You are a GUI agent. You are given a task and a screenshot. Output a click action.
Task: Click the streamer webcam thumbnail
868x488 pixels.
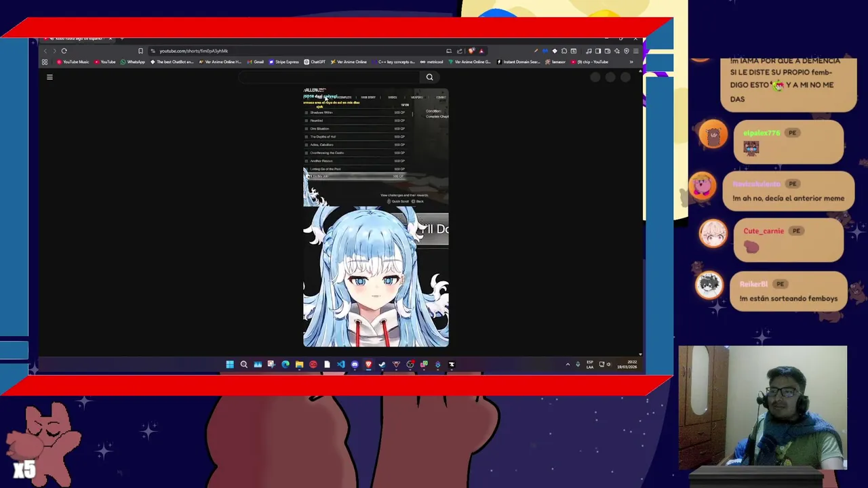click(763, 407)
